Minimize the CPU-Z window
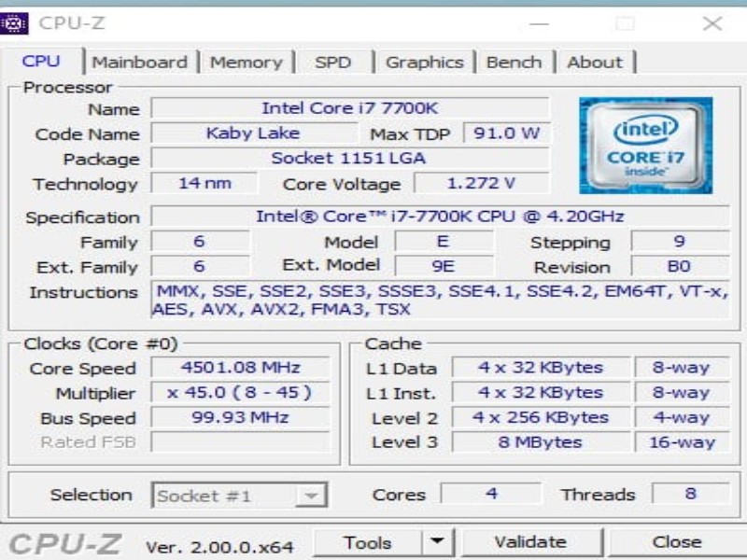This screenshot has width=747, height=560. click(540, 23)
